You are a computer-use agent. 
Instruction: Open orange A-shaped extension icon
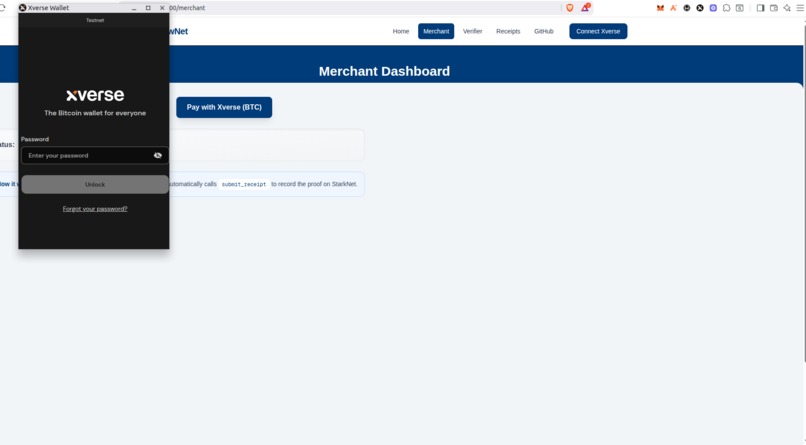pyautogui.click(x=673, y=8)
